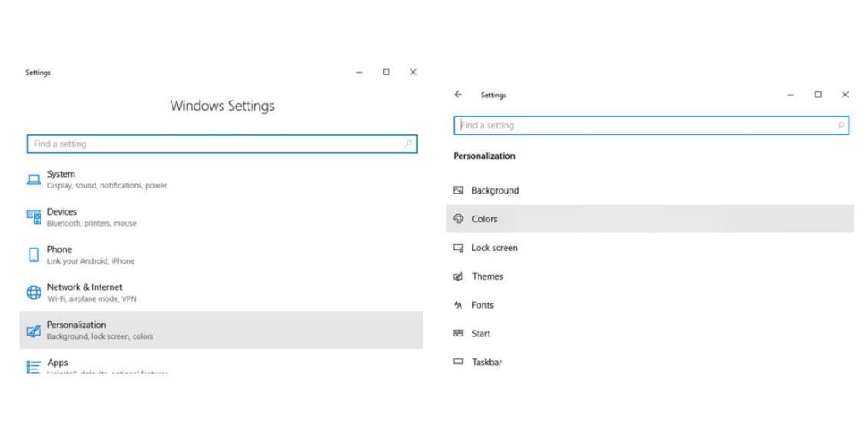The image size is (868, 448).
Task: Click the Personalization paintbrush icon
Action: click(x=34, y=331)
